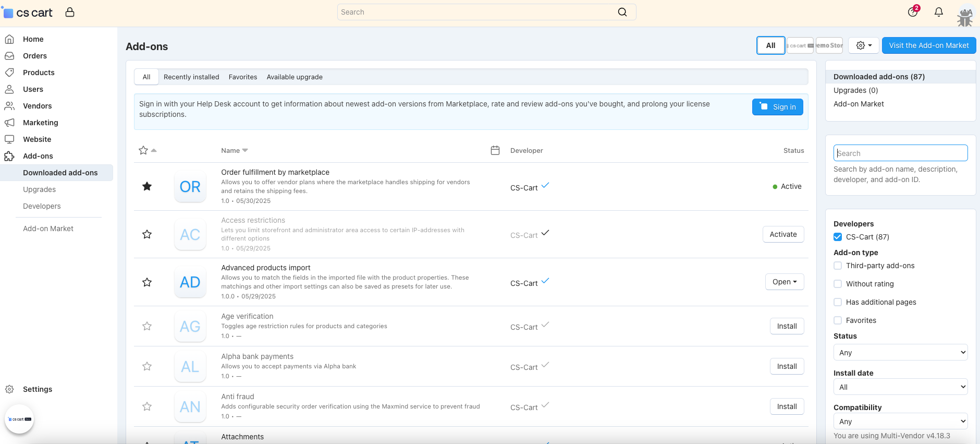Expand the Status filter dropdown
Image resolution: width=980 pixels, height=444 pixels.
pos(900,352)
